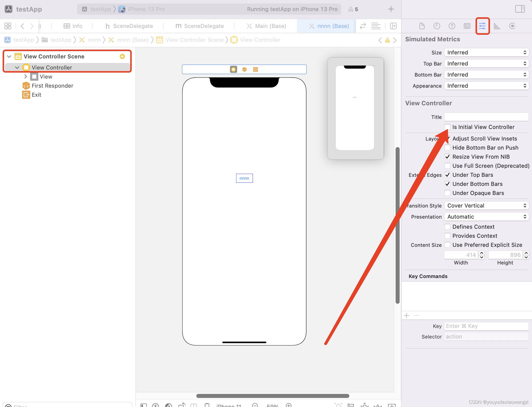Image resolution: width=532 pixels, height=407 pixels.
Task: Open the Transition Style Cover Vertical dropdown
Action: pyautogui.click(x=486, y=206)
